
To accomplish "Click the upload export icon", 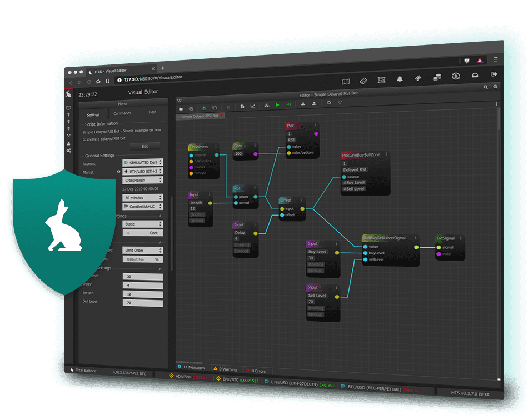I will click(x=314, y=104).
